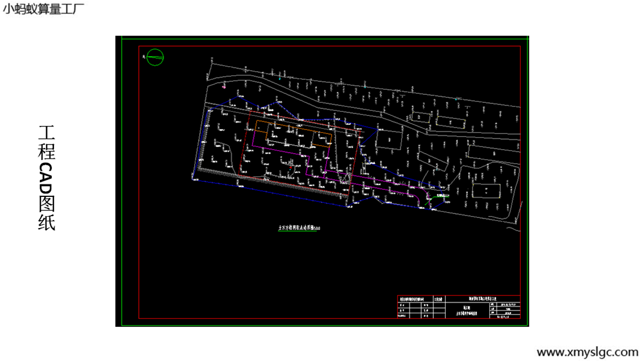This screenshot has height=362, width=644.
Task: Select the small white rectangle building near the upper road
Action: [x=420, y=117]
